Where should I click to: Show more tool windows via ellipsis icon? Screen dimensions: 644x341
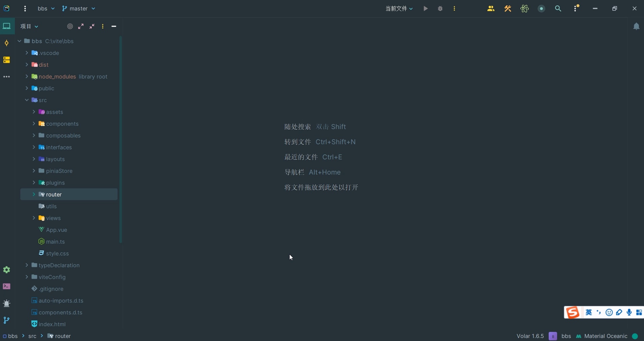tap(6, 77)
